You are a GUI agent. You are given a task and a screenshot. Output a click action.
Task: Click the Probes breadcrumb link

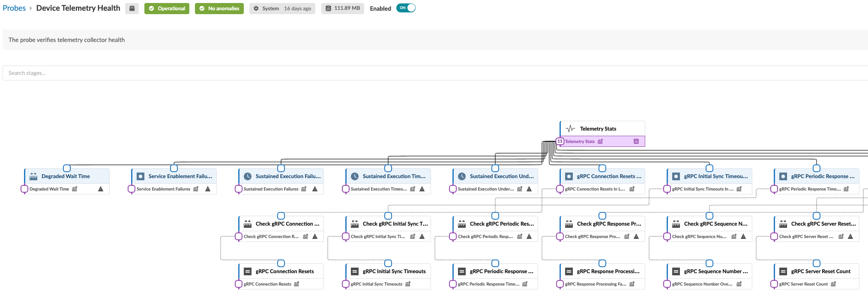(x=14, y=8)
